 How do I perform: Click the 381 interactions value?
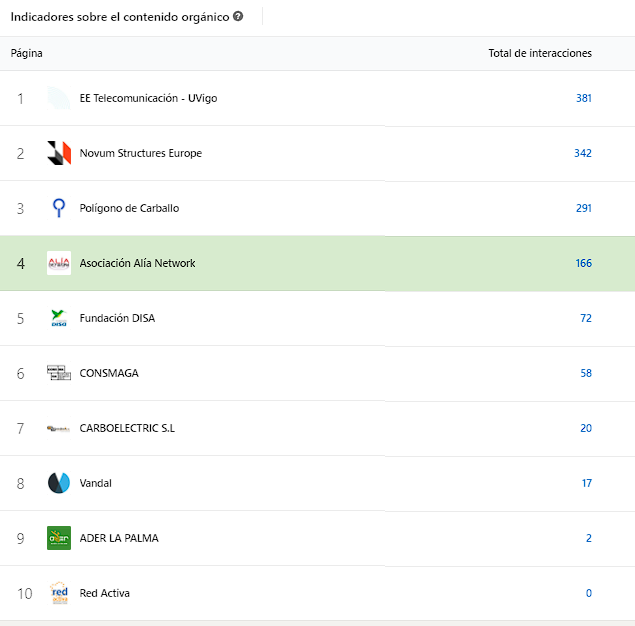coord(584,98)
